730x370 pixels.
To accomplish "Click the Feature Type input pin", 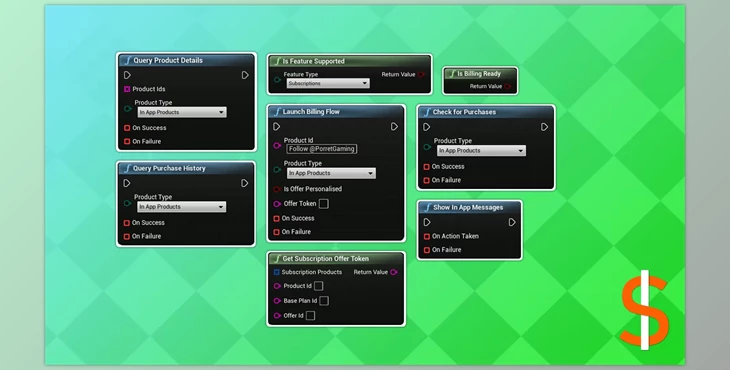I will (277, 80).
